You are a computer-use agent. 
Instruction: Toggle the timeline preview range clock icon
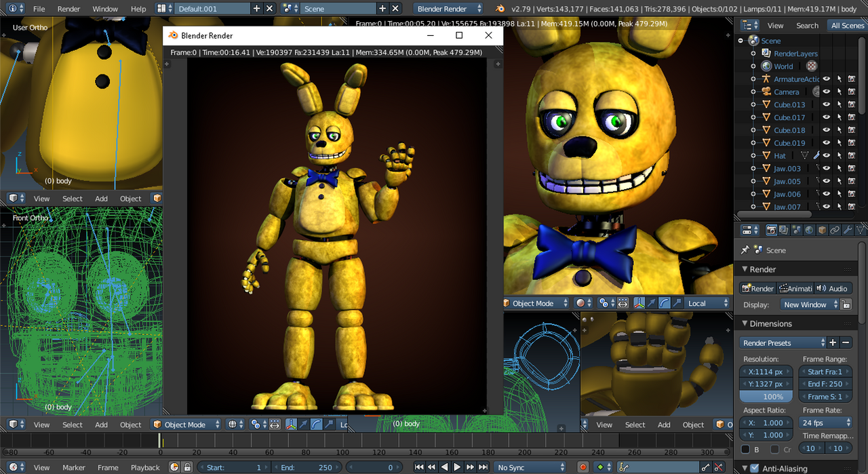[x=174, y=467]
